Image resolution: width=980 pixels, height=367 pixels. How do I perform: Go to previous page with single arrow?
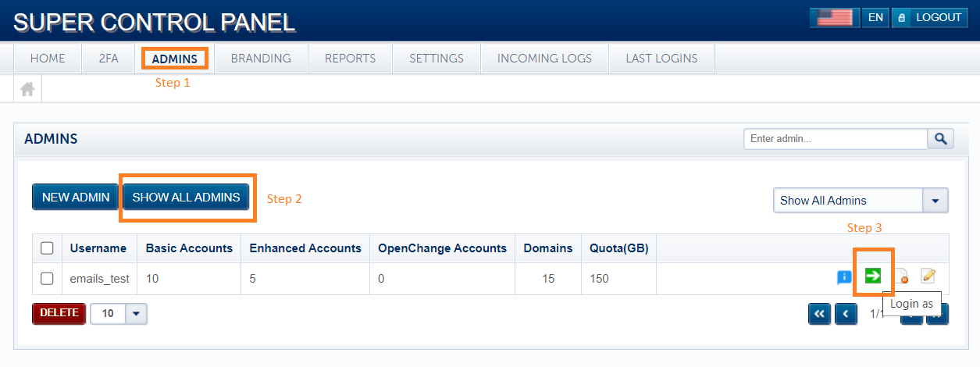[846, 313]
